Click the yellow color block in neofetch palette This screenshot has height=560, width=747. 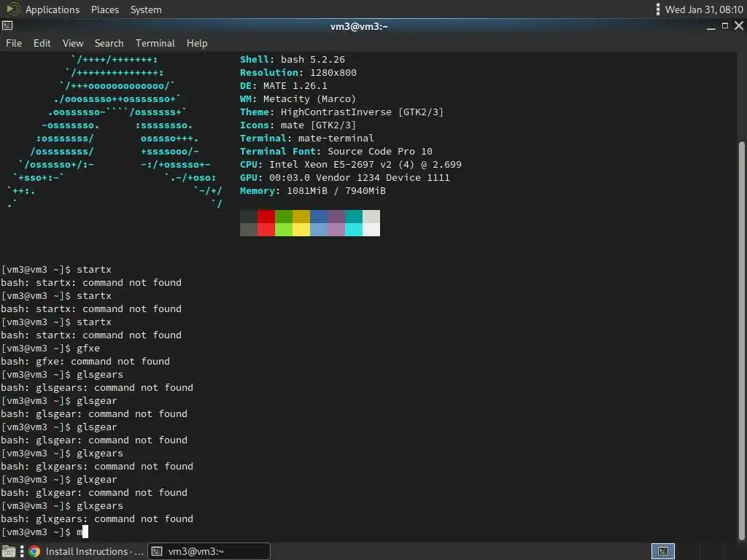[301, 223]
